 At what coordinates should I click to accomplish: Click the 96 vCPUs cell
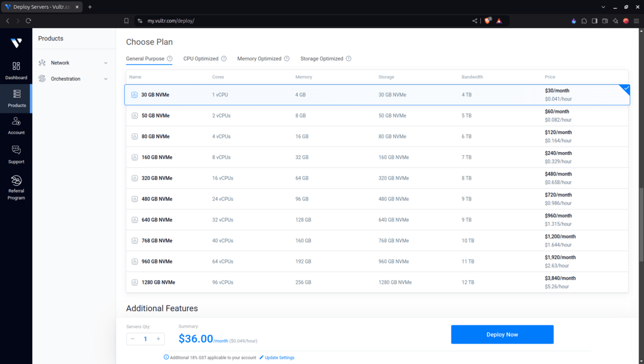point(222,282)
